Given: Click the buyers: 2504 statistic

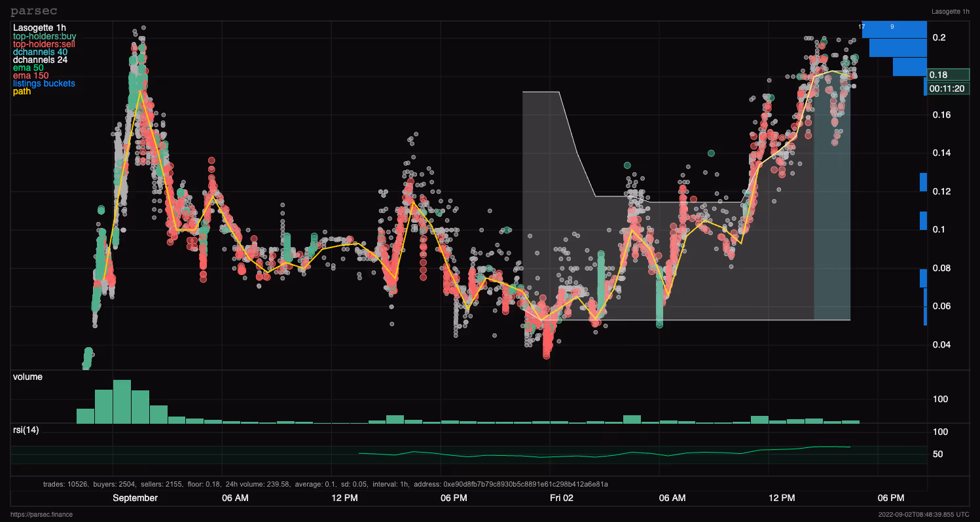Looking at the screenshot, I should click(x=115, y=484).
